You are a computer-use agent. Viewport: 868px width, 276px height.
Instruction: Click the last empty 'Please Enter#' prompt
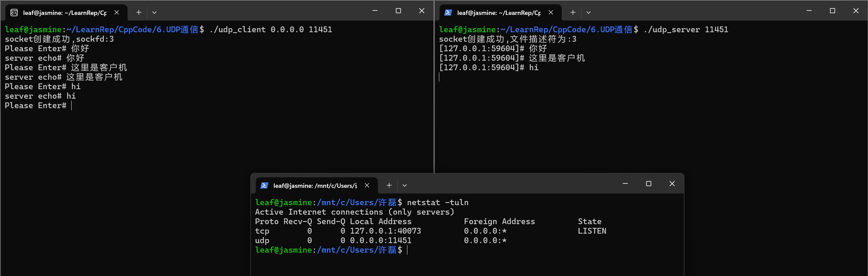tap(36, 105)
